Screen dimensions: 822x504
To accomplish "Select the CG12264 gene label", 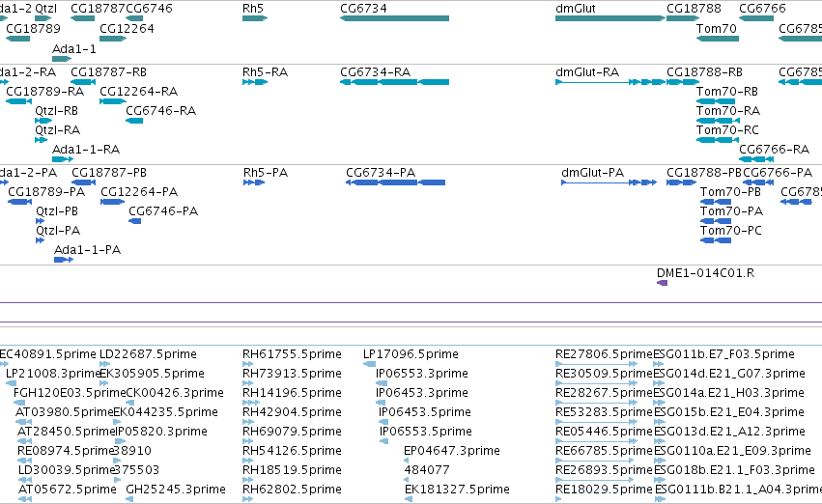I will [x=127, y=29].
